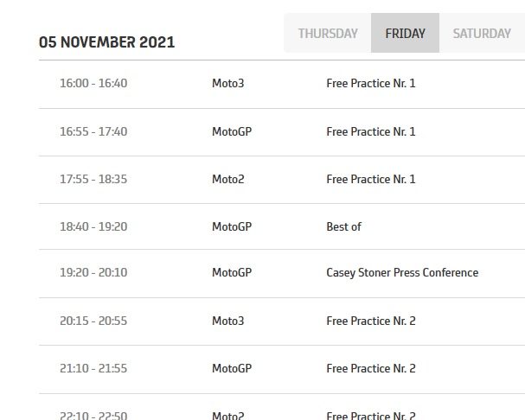Open MotoGP Free Practice Nr. 2 at 21:10
This screenshot has height=420, width=525.
pos(371,368)
